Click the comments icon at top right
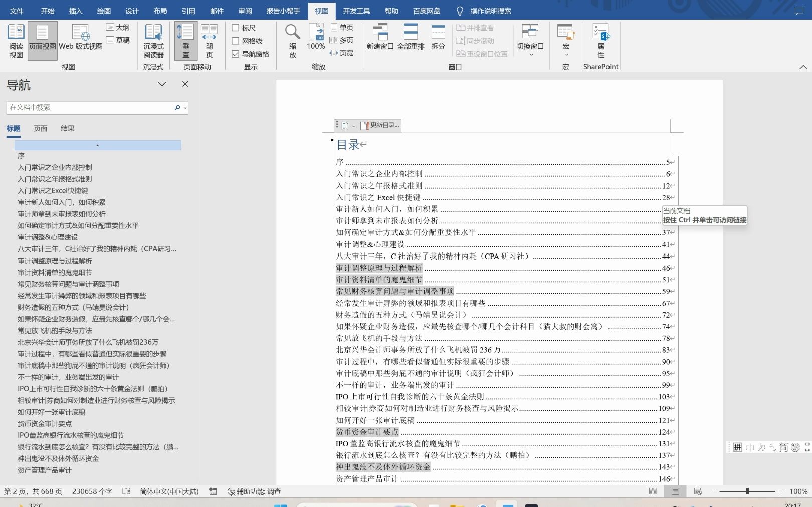Screen dimensions: 812x507 (799, 11)
